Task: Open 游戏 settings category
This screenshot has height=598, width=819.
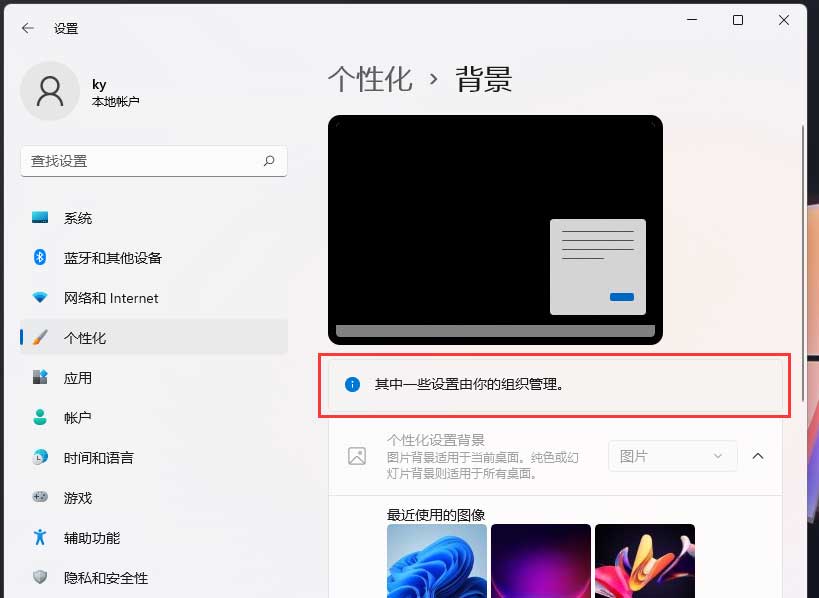Action: pos(78,498)
